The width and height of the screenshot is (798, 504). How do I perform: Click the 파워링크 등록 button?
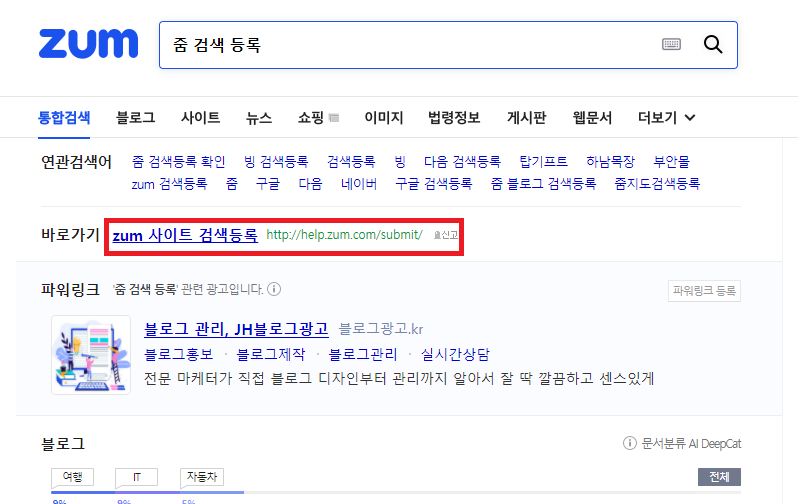point(704,291)
